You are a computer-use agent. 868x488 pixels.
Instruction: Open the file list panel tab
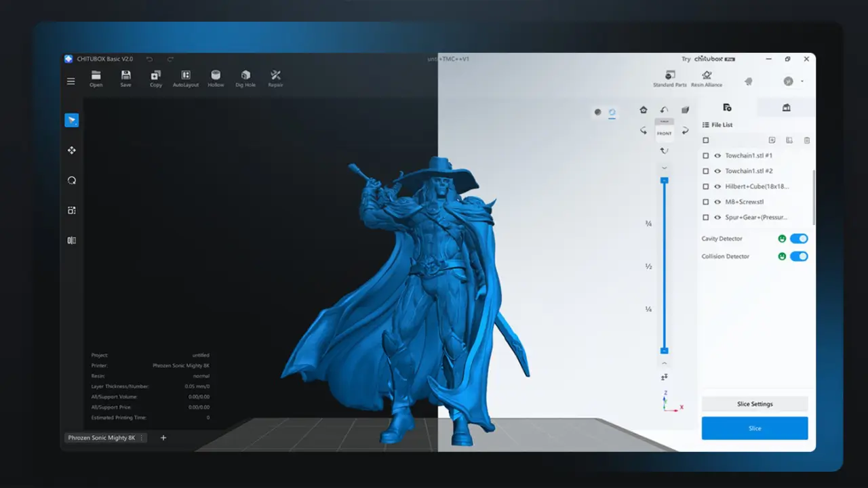pyautogui.click(x=727, y=107)
